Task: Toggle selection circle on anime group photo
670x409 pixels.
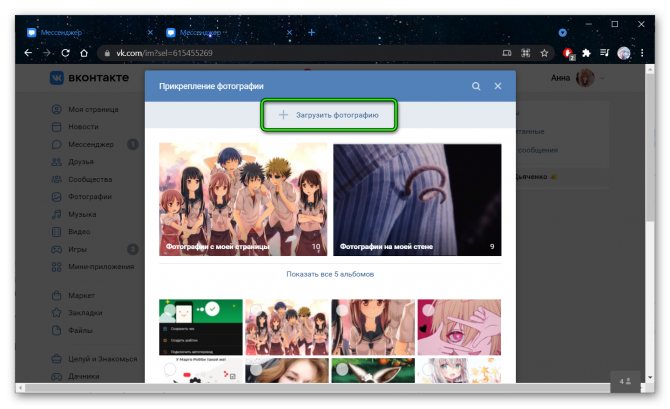Action: point(256,310)
